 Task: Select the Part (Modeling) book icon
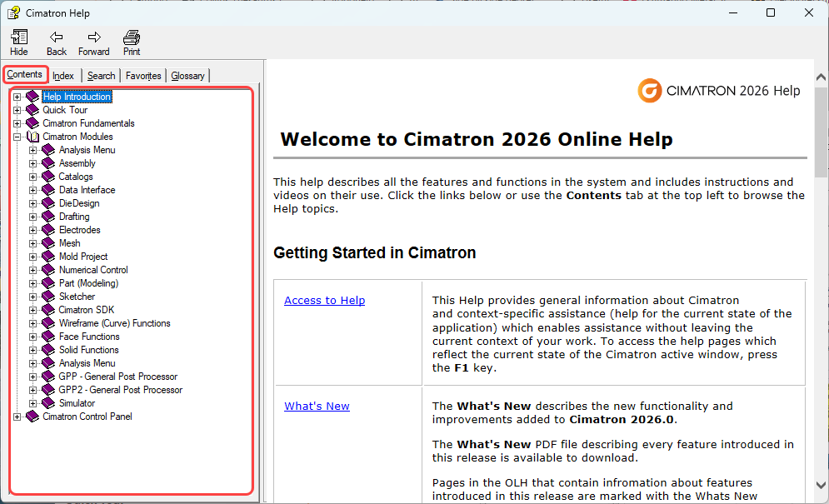[x=48, y=283]
